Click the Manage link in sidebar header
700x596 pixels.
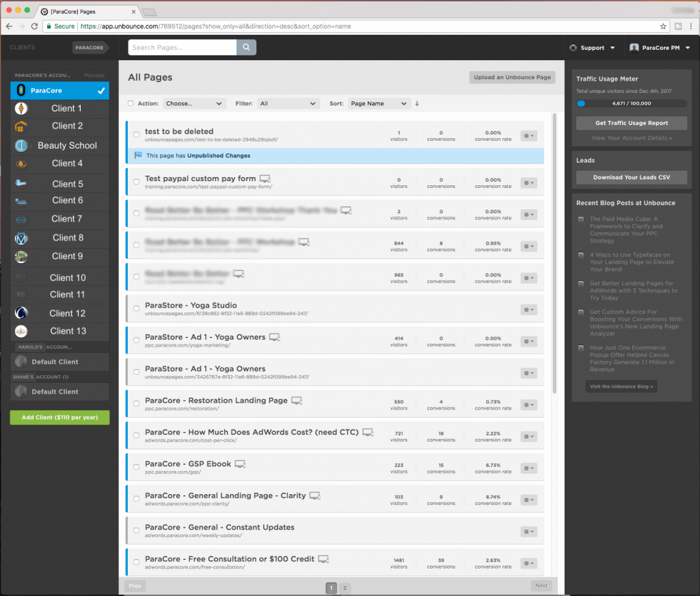pos(94,75)
